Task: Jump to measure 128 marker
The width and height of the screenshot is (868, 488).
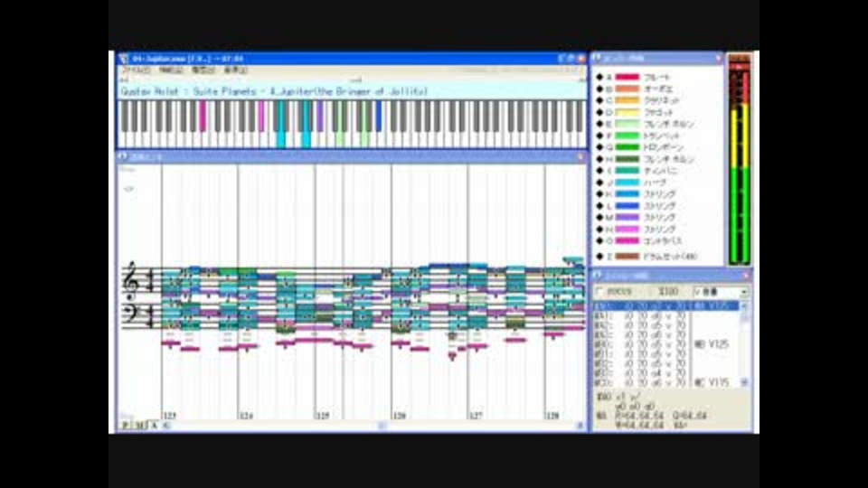Action: click(552, 415)
